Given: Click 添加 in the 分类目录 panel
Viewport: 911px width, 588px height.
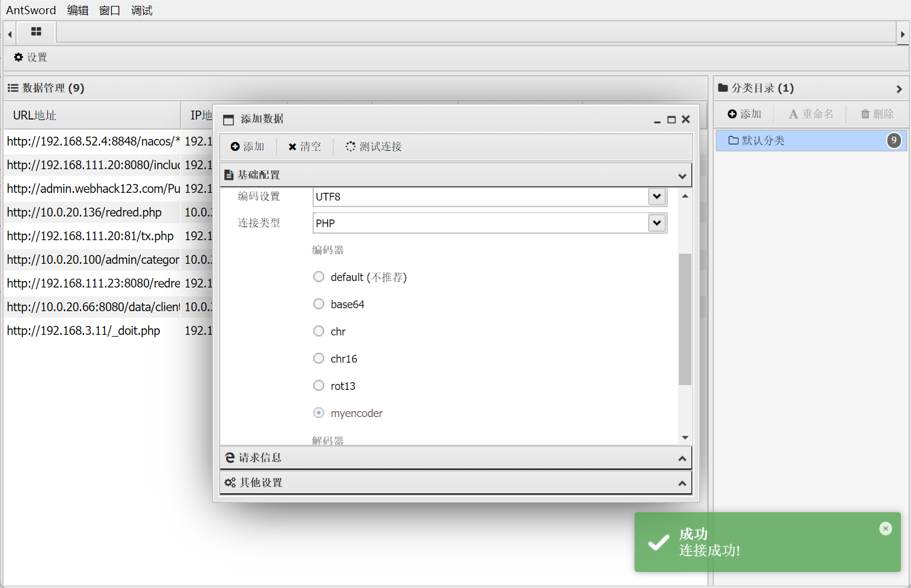Looking at the screenshot, I should coord(744,114).
